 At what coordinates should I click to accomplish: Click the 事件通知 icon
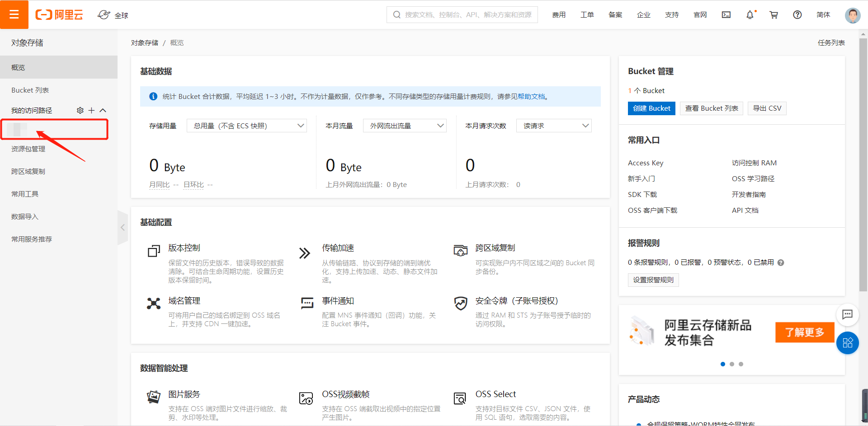point(307,303)
